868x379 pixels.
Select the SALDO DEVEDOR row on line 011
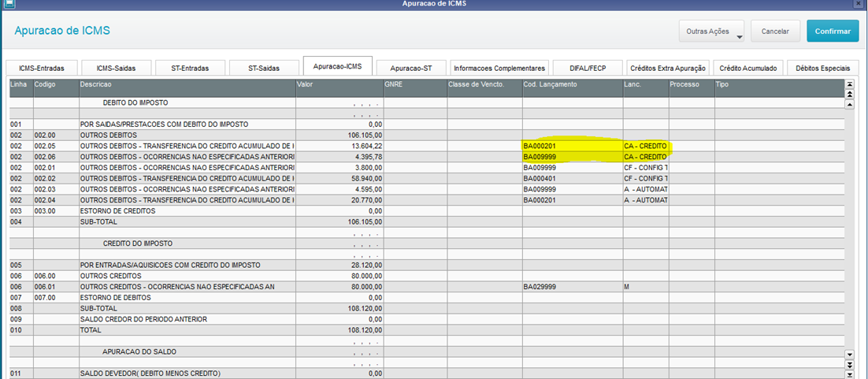(427, 373)
